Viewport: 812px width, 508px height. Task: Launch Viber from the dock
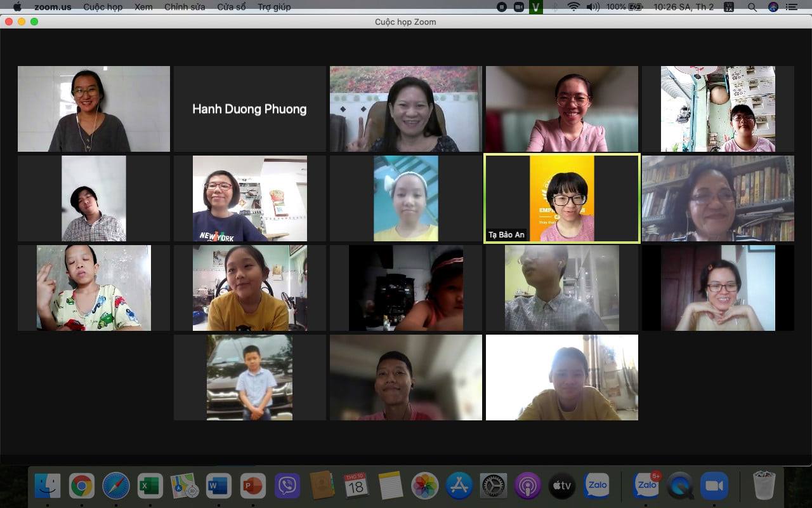pos(287,486)
